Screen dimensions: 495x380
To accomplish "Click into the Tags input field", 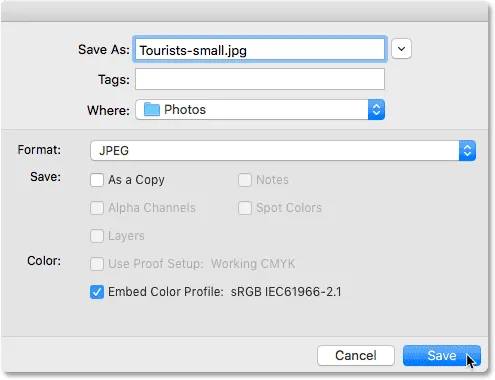I will (260, 79).
